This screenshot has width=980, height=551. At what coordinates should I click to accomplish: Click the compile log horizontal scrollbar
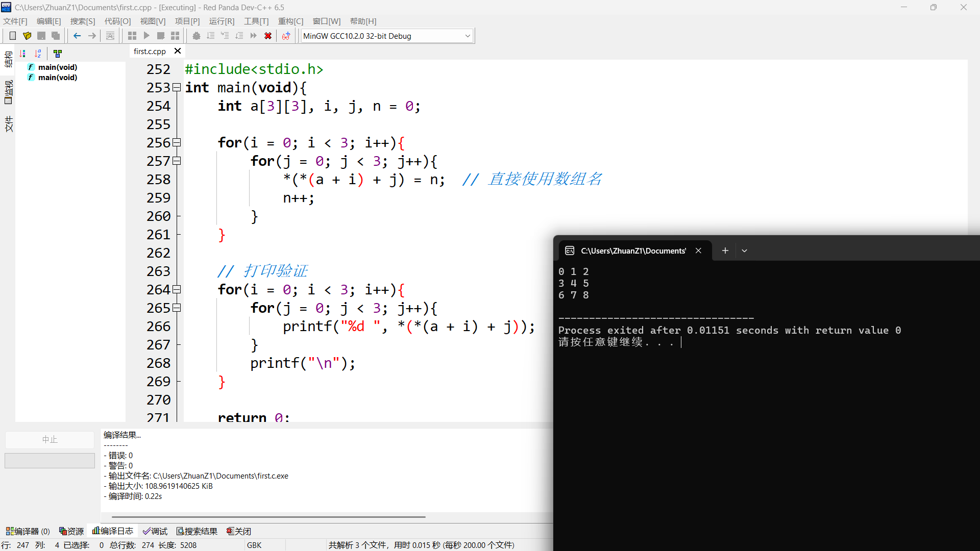268,517
